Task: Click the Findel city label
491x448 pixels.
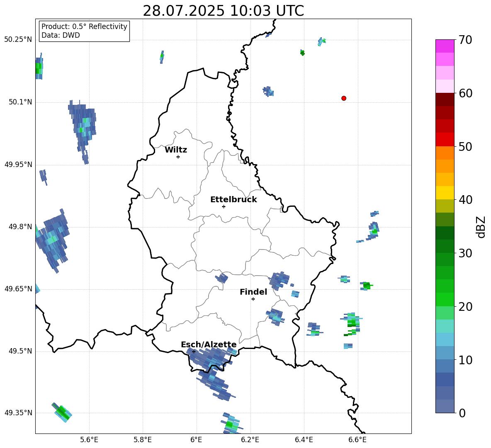Action: coord(253,292)
